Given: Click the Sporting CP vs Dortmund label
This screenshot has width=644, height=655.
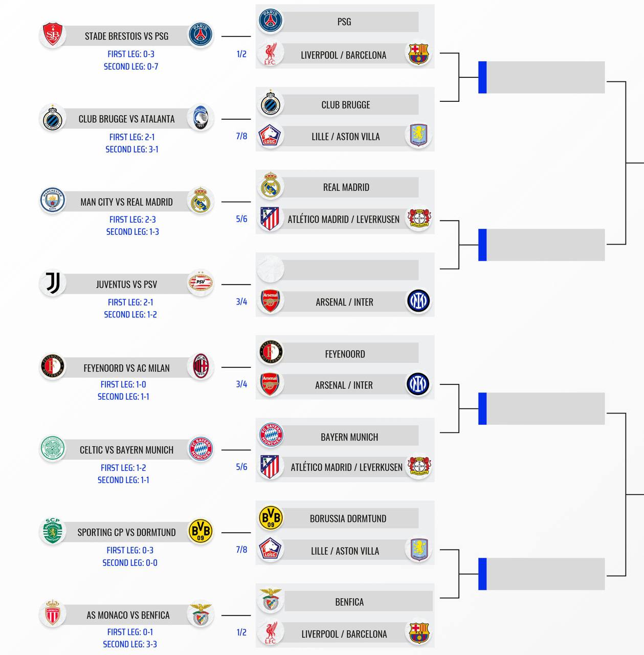Looking at the screenshot, I should tap(126, 533).
